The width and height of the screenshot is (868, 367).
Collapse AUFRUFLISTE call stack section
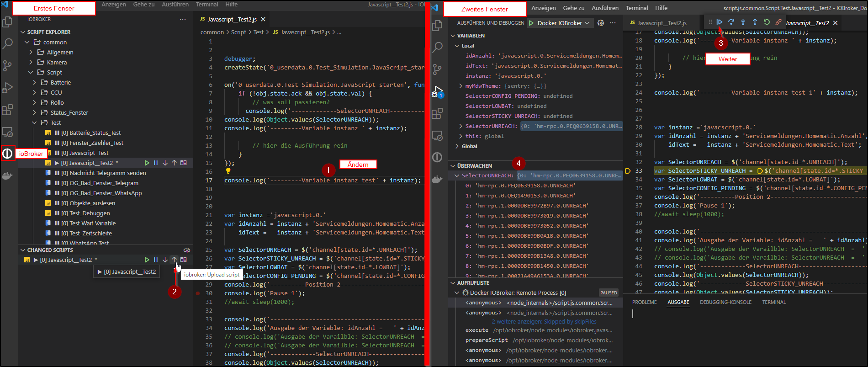click(453, 283)
